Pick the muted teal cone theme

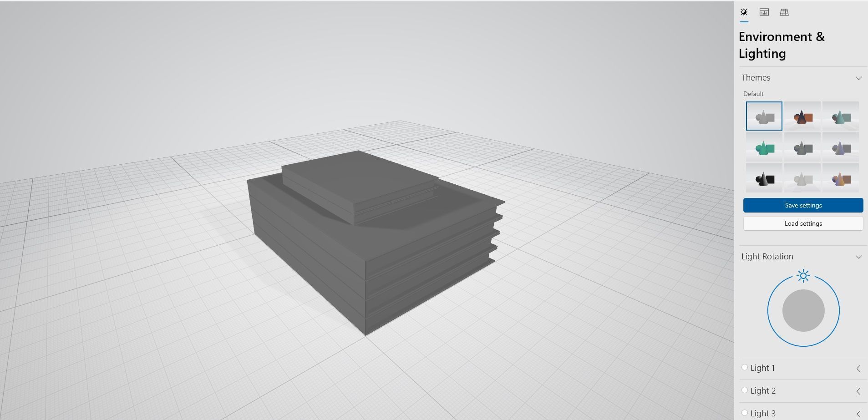coord(841,116)
